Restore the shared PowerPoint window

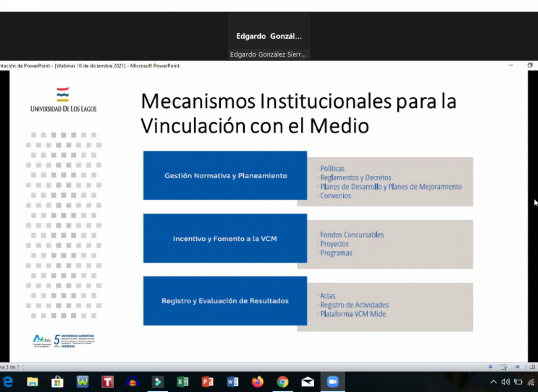(530, 65)
